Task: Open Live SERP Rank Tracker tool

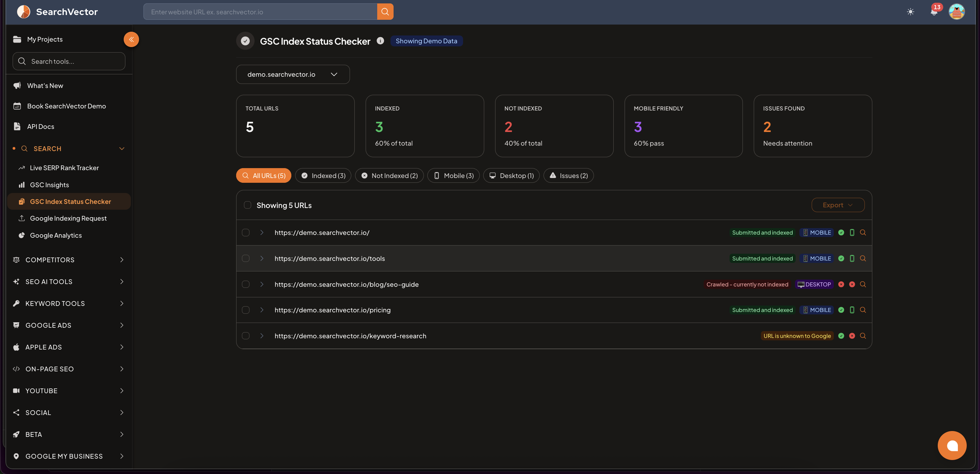Action: coord(69,168)
